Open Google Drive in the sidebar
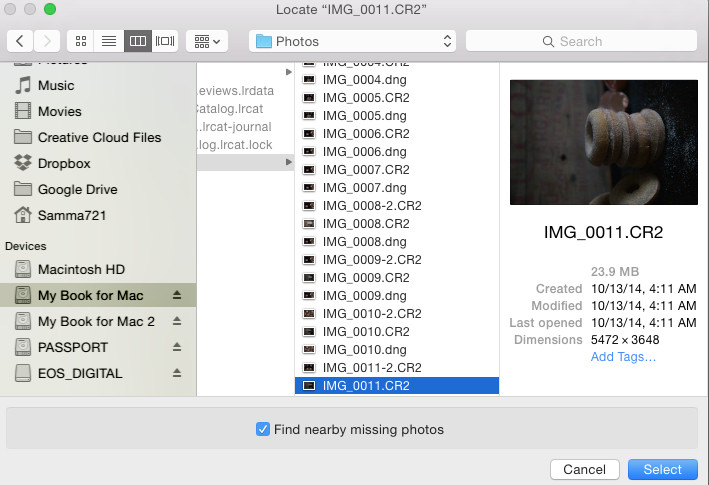Image resolution: width=709 pixels, height=485 pixels. coord(77,189)
